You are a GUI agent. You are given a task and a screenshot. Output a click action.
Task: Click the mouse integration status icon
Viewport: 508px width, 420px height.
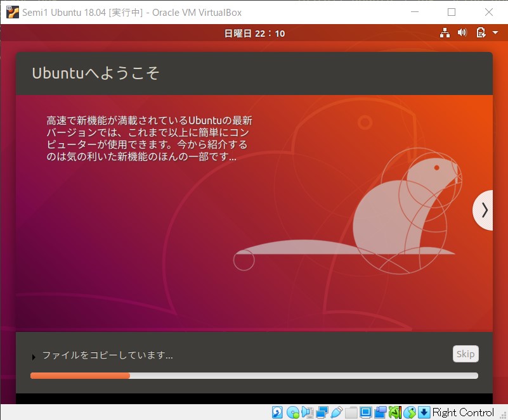[x=410, y=412]
